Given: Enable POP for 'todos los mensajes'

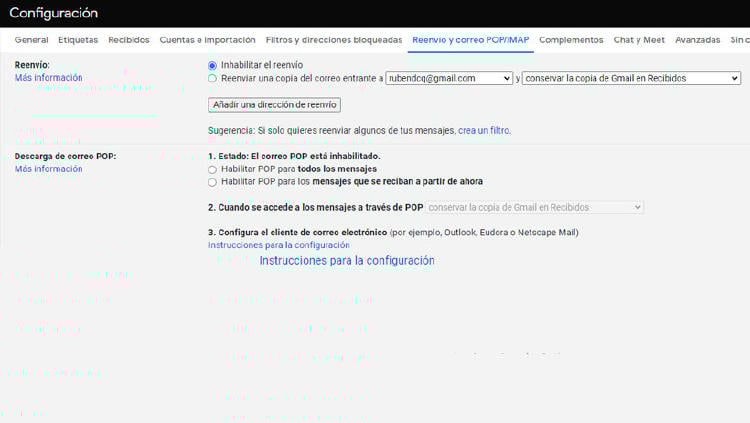Looking at the screenshot, I should tap(212, 170).
